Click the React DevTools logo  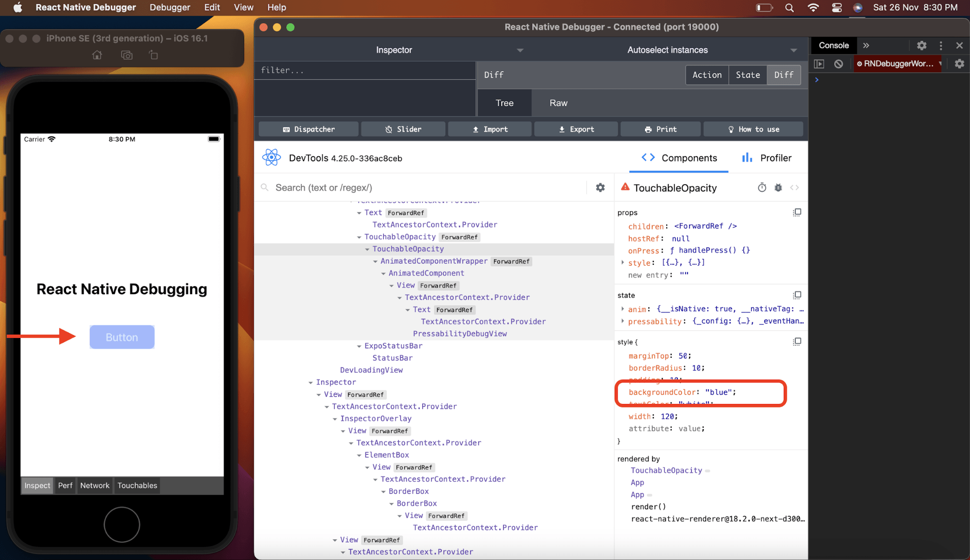pyautogui.click(x=272, y=157)
